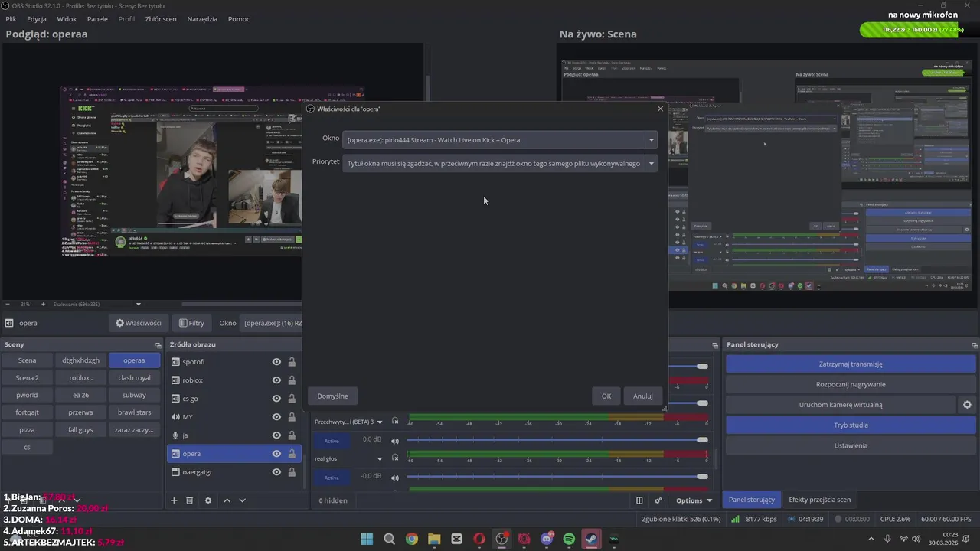Open Okno combo box in source toolbar
Image resolution: width=980 pixels, height=551 pixels.
click(x=272, y=323)
